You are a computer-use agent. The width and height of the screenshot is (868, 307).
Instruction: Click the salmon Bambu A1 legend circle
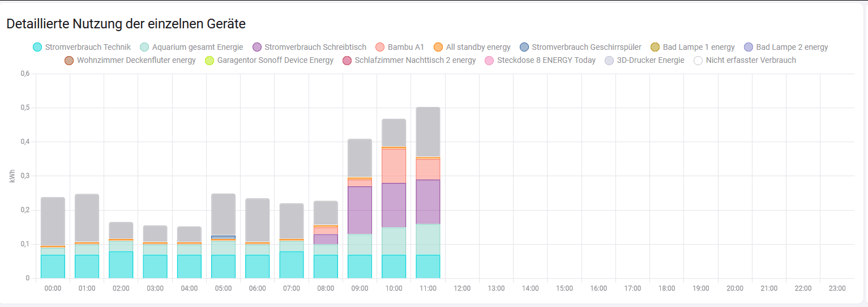(380, 47)
